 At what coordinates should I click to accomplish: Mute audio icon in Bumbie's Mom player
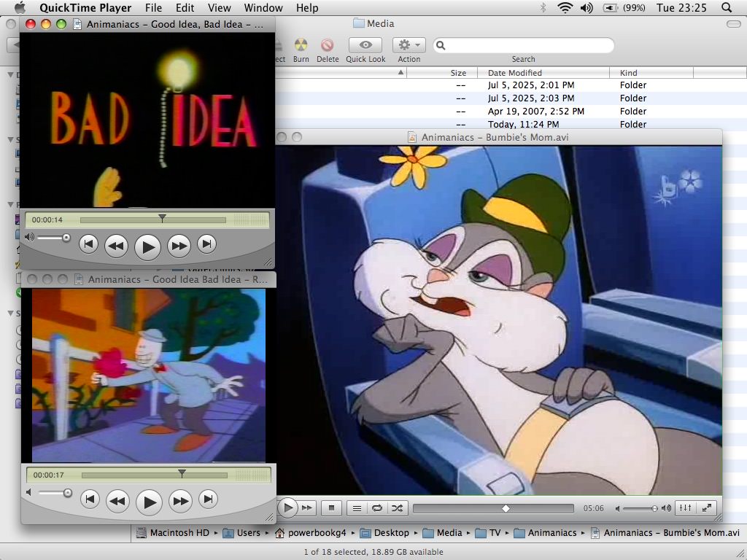click(x=617, y=508)
